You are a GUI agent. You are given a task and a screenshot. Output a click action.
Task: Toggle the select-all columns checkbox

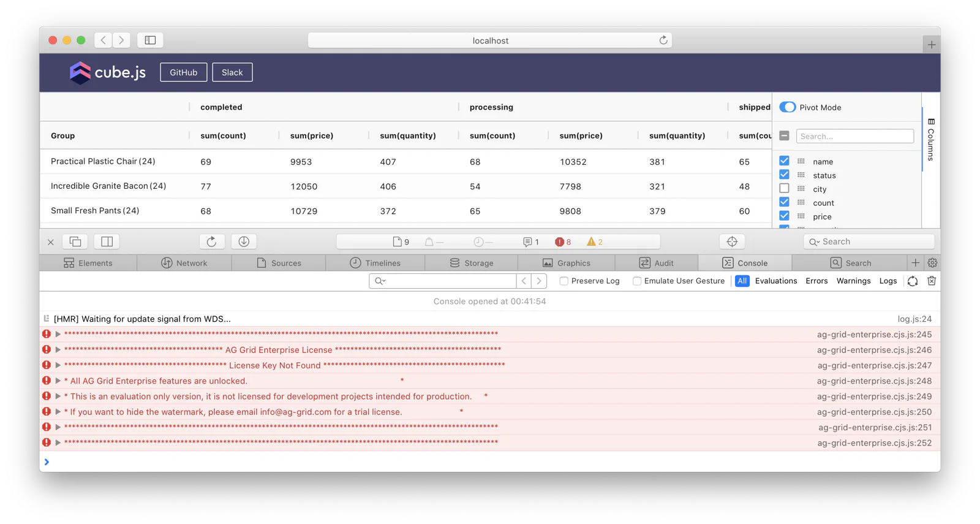(784, 135)
